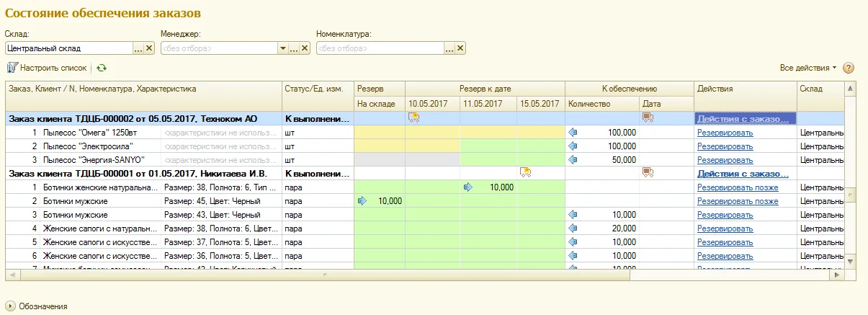The height and width of the screenshot is (315, 868).
Task: Click arrow icon beside Пылесос "Омега" quantity 100,000
Action: 573,133
